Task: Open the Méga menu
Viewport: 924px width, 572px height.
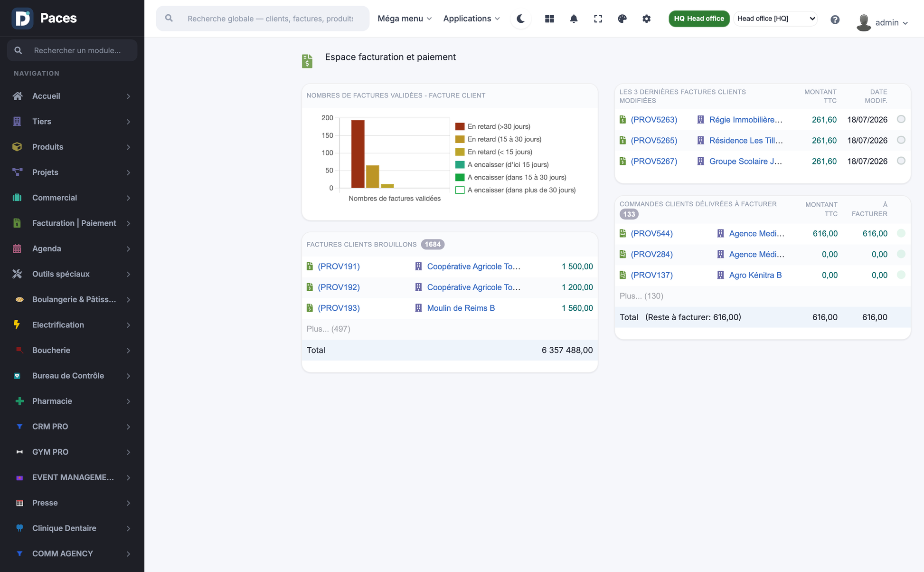Action: coord(405,19)
